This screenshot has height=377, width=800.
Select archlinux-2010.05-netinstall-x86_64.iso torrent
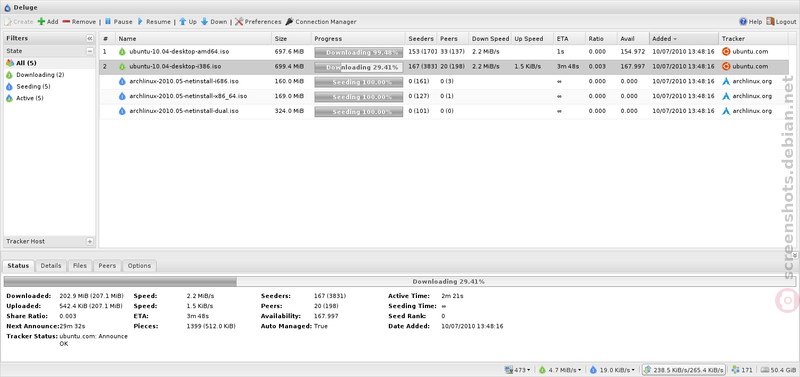coord(443,96)
